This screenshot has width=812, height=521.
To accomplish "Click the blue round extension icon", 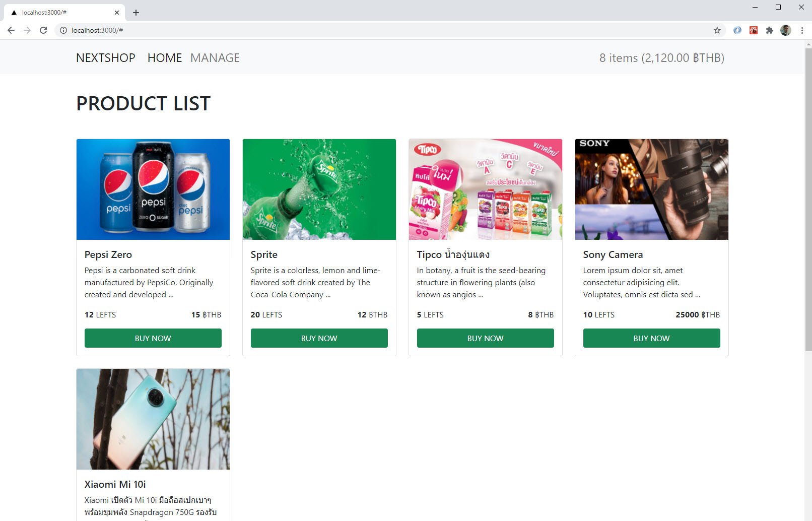I will (737, 30).
